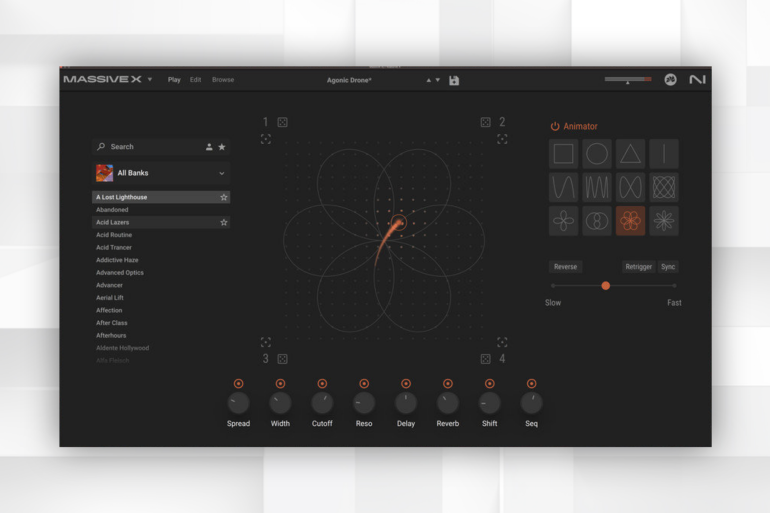Select the Addictive Haze preset
This screenshot has width=770, height=513.
161,260
